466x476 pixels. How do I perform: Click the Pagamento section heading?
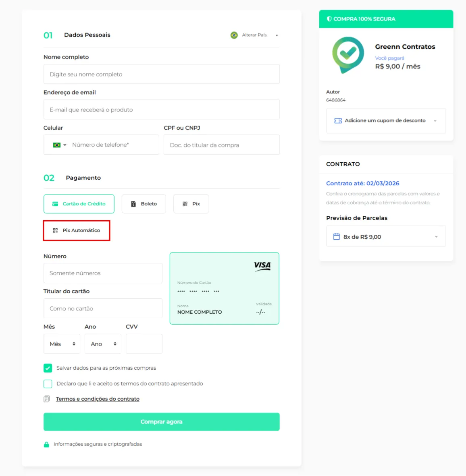pyautogui.click(x=83, y=178)
